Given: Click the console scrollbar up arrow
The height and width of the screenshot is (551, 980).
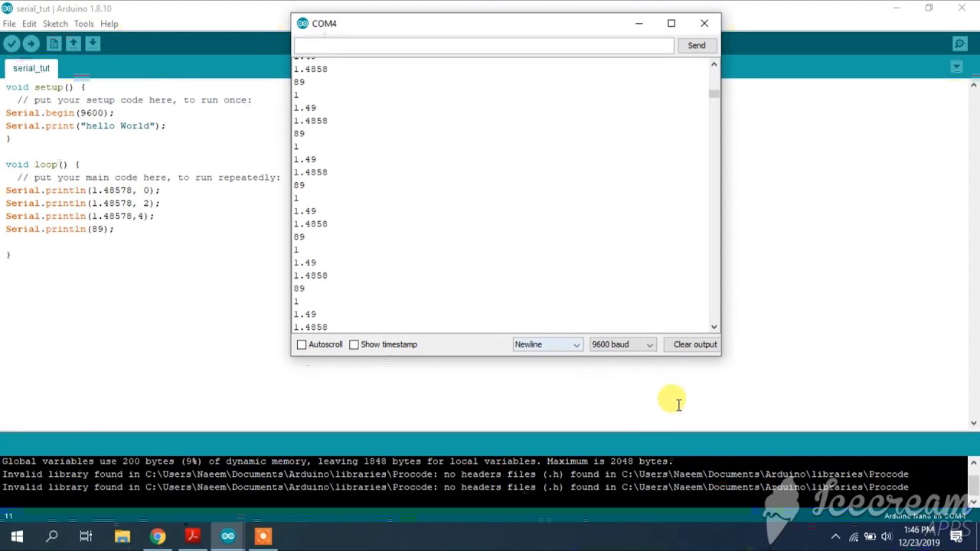Looking at the screenshot, I should [x=974, y=462].
